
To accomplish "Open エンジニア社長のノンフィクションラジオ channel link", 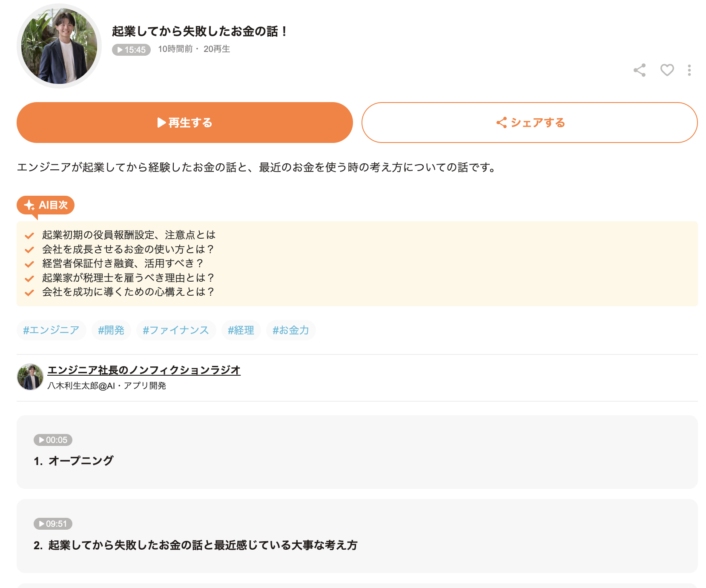I will 144,370.
